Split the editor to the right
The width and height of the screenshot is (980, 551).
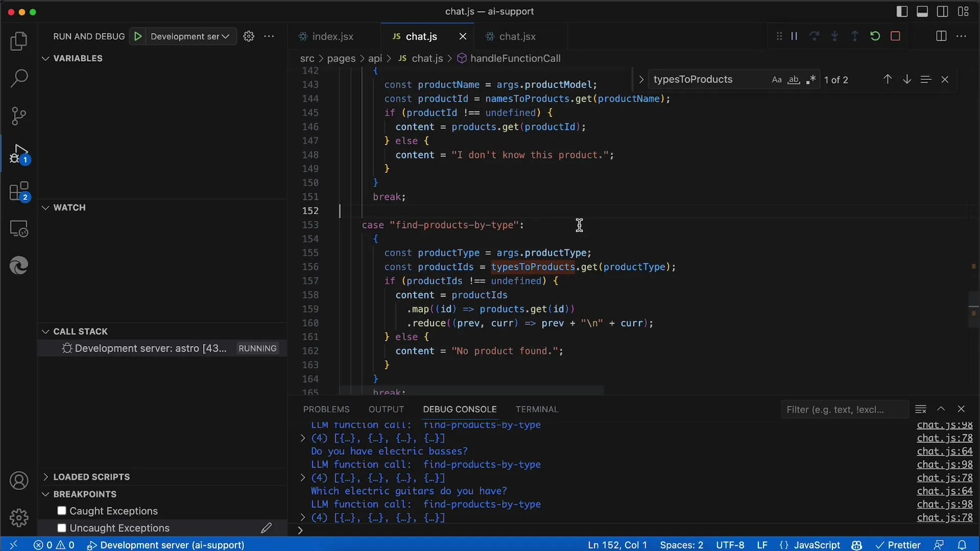click(941, 36)
